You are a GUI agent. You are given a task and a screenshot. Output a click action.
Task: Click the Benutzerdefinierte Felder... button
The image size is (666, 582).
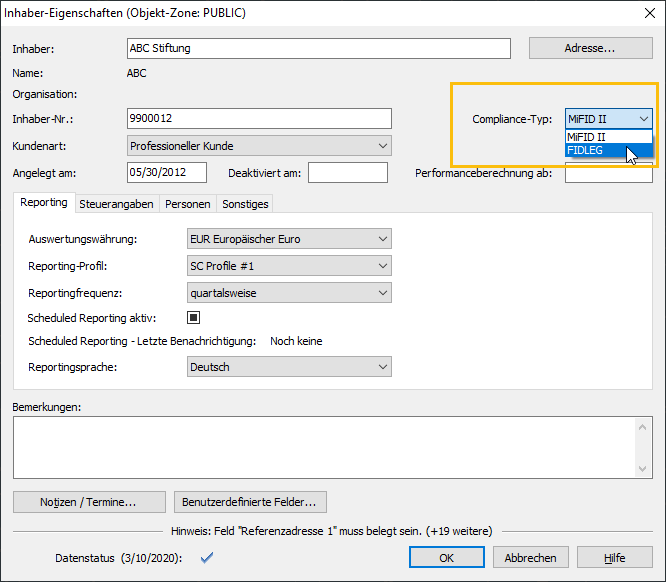(250, 502)
